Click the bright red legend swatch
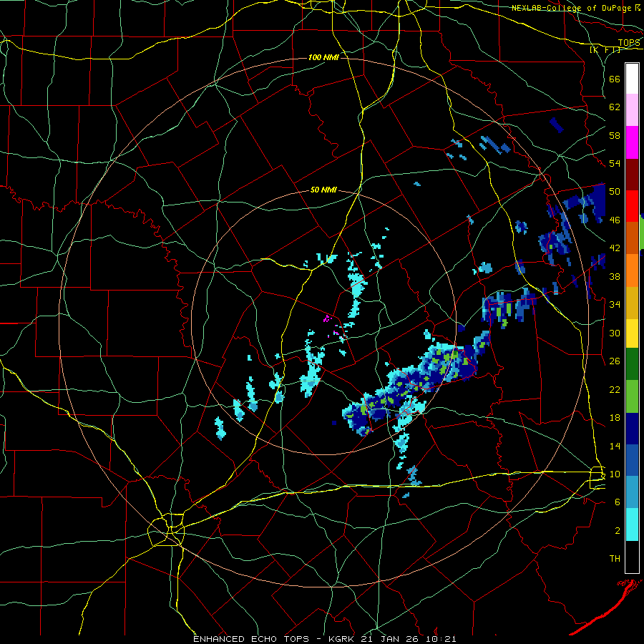This screenshot has height=644, width=644. click(632, 206)
